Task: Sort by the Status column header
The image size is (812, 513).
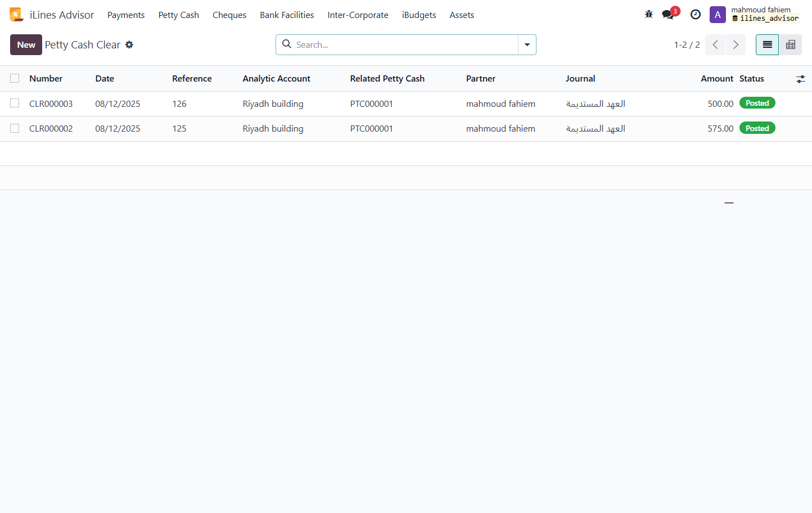Action: tap(752, 79)
